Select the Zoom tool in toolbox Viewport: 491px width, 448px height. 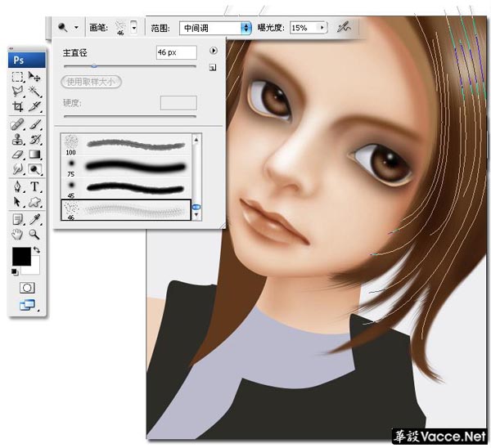[x=34, y=234]
